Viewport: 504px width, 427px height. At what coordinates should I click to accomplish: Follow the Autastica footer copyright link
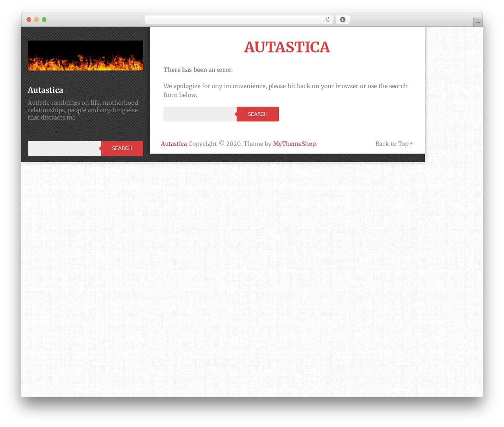[174, 144]
